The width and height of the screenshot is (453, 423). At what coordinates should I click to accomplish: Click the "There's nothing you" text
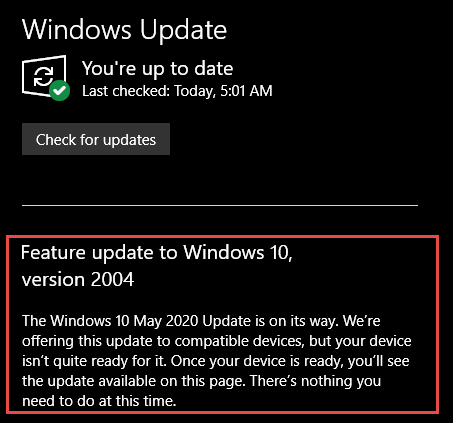pyautogui.click(x=316, y=381)
